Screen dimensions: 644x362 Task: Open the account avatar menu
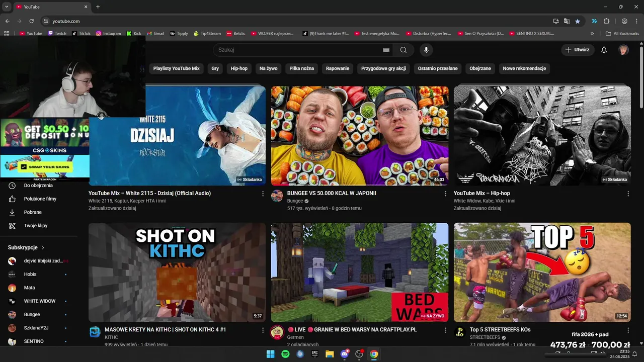[623, 50]
